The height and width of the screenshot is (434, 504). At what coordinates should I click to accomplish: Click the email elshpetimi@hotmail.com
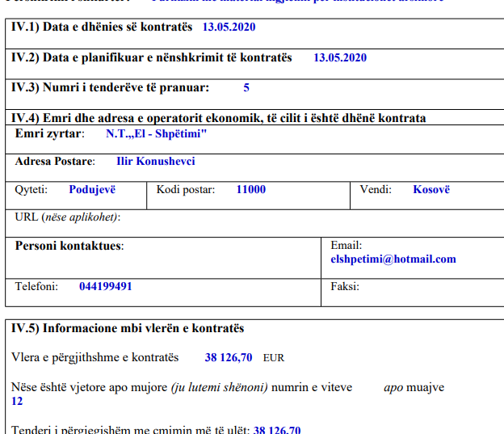pyautogui.click(x=393, y=259)
